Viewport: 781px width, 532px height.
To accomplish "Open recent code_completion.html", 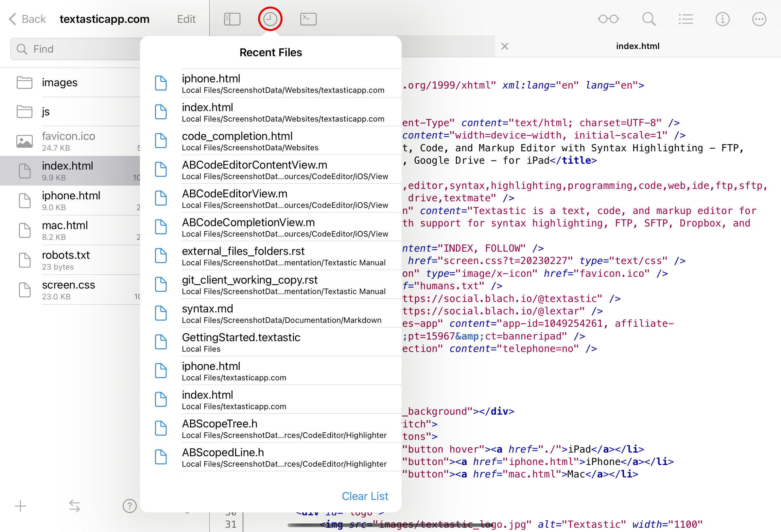I will pos(271,141).
